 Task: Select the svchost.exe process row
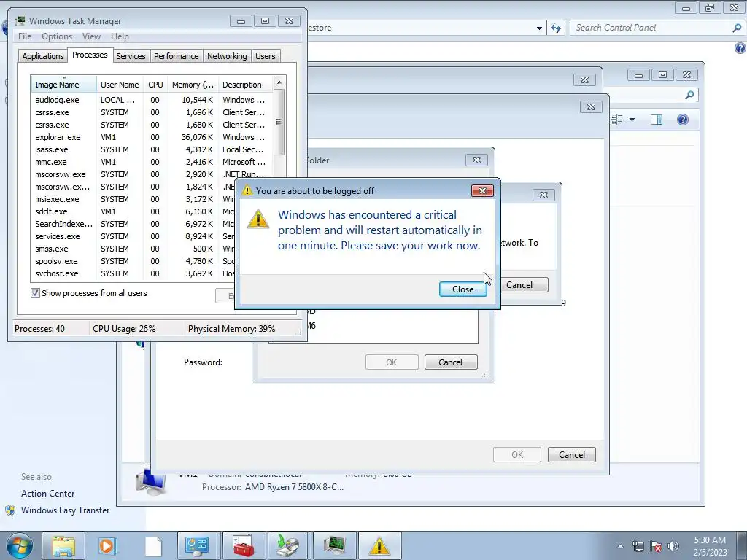pyautogui.click(x=133, y=273)
